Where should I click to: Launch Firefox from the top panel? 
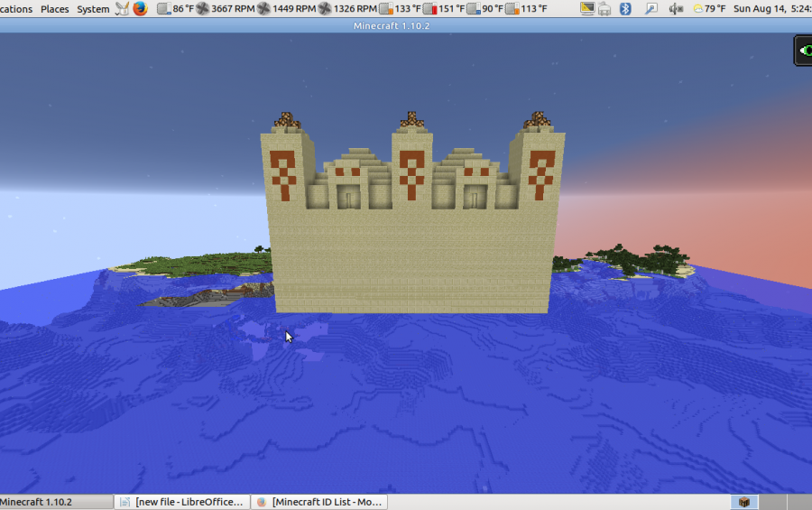[140, 8]
